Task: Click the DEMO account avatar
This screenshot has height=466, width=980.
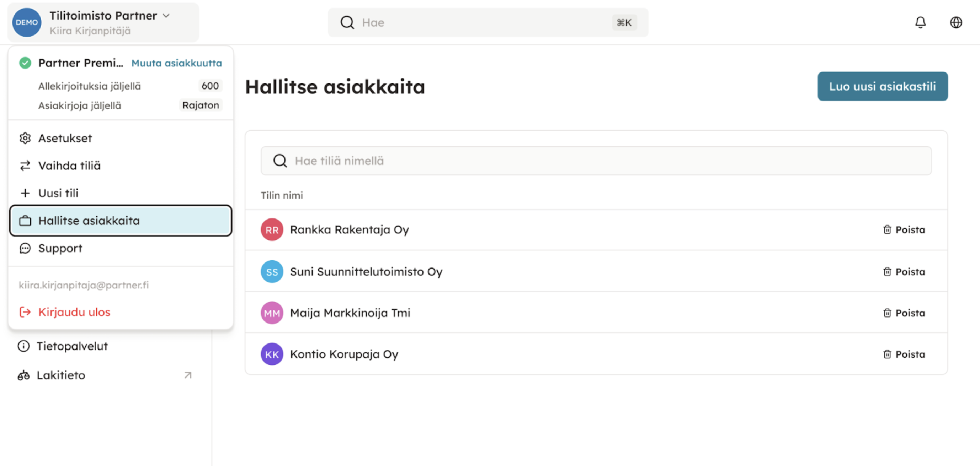Action: click(x=27, y=22)
